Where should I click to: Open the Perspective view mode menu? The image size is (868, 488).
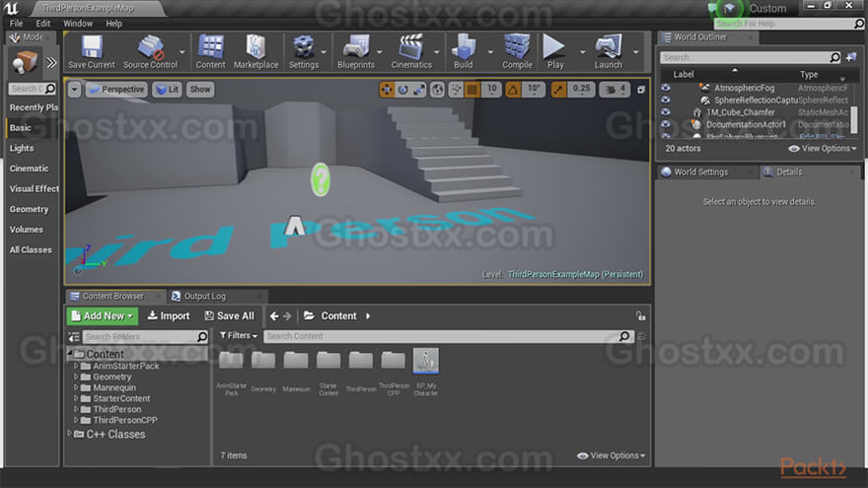(x=116, y=90)
